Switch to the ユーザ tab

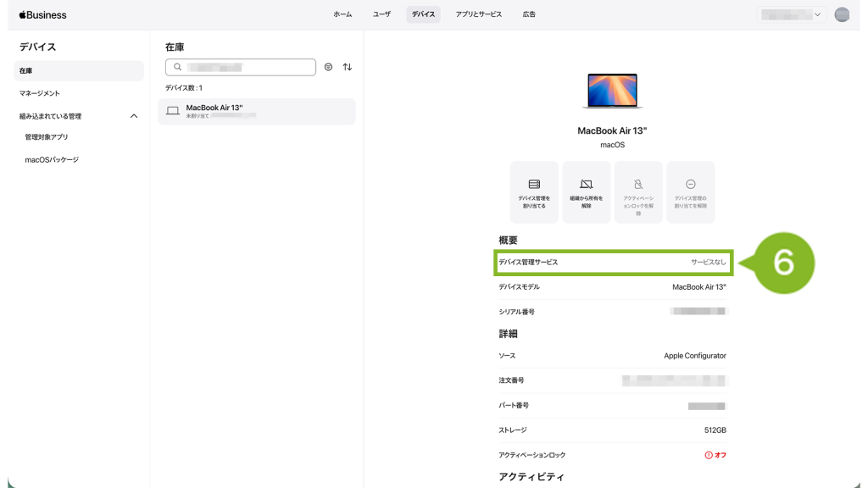[381, 14]
